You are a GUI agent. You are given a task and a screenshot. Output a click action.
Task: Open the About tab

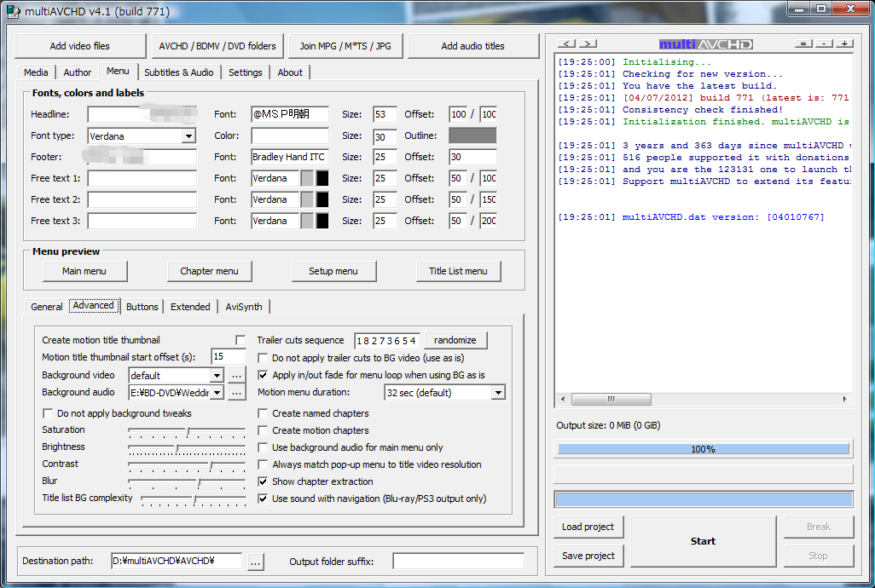(x=290, y=72)
